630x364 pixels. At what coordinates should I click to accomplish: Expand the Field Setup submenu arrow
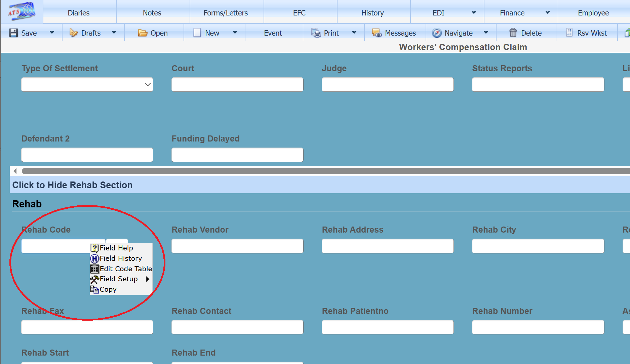[x=147, y=279]
